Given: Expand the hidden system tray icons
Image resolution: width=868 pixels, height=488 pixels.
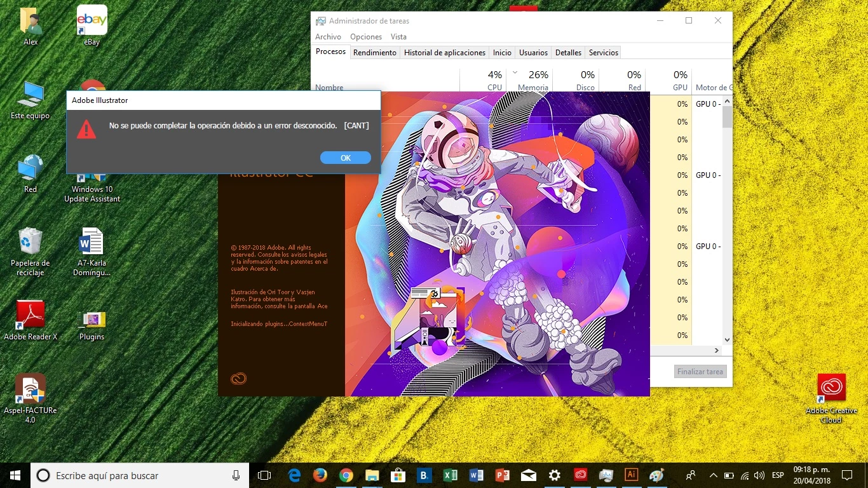Looking at the screenshot, I should coord(713,475).
